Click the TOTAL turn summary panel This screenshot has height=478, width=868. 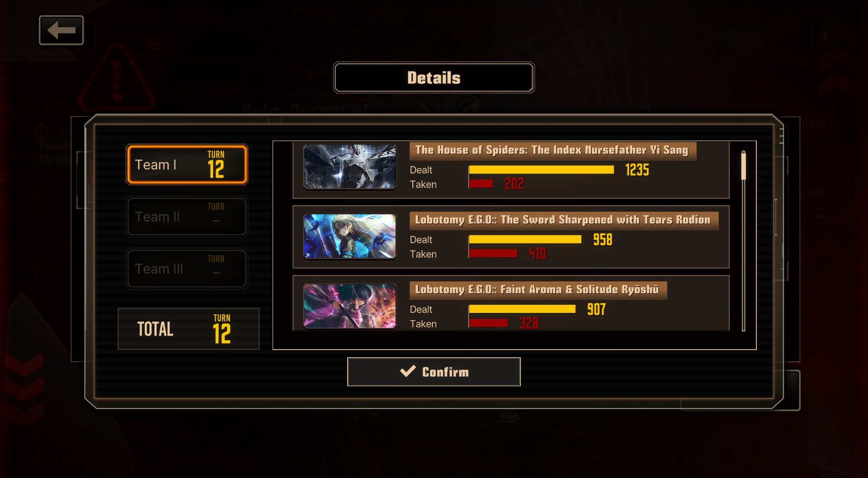(x=189, y=329)
